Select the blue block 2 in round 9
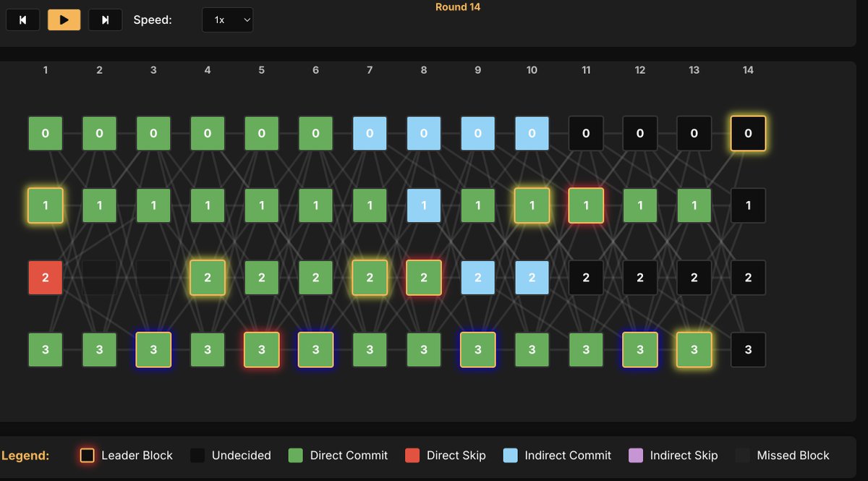Image resolution: width=868 pixels, height=481 pixels. (x=478, y=278)
